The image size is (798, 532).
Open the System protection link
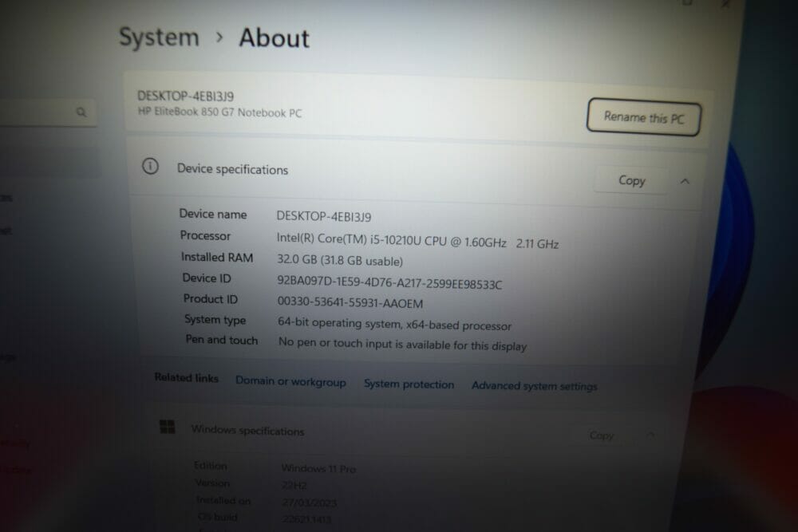tap(409, 384)
